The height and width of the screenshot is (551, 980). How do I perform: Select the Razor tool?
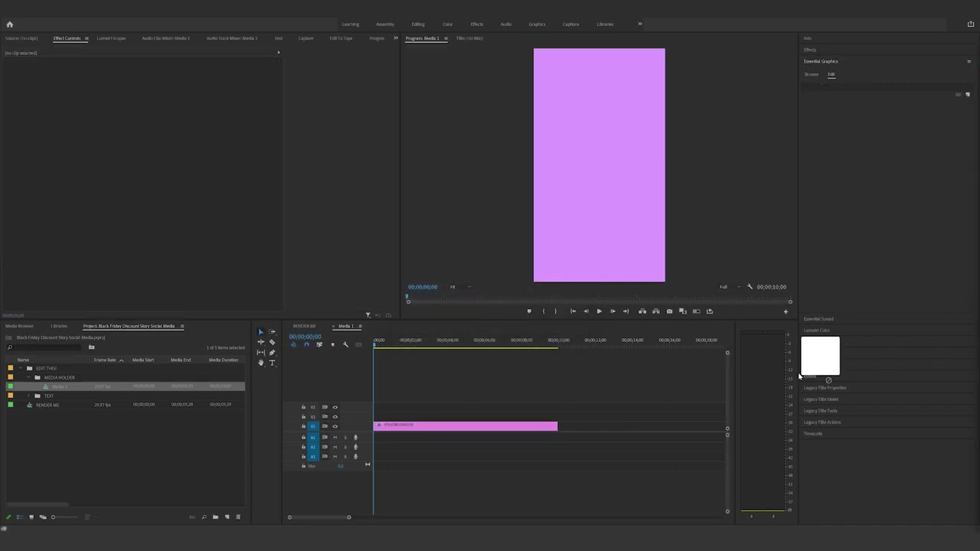272,342
